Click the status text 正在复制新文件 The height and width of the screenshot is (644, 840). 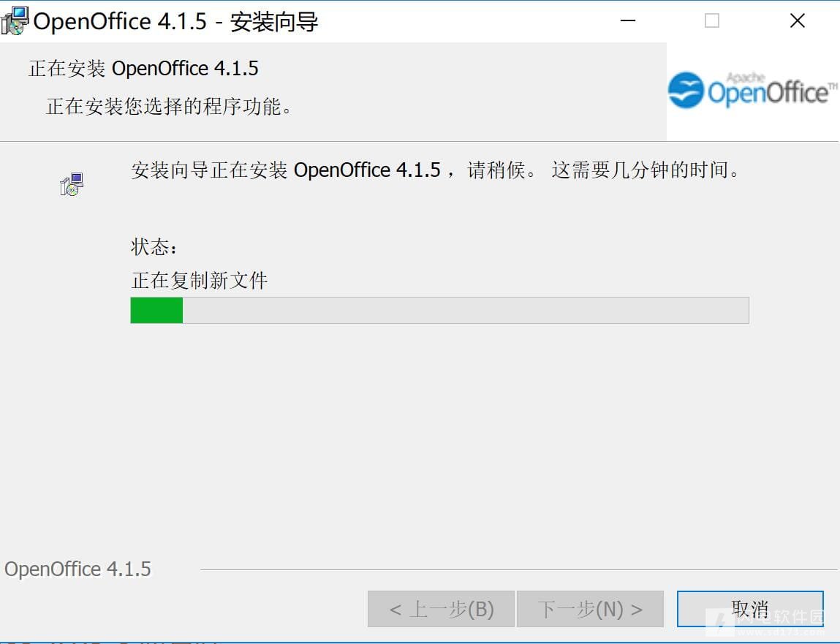200,280
